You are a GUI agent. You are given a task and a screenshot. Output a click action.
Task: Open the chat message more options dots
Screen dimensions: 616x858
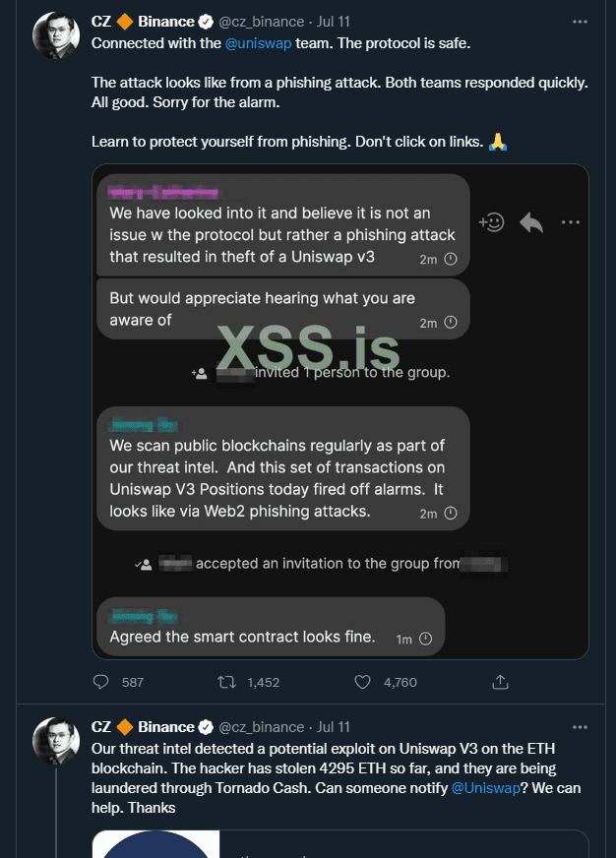point(571,222)
